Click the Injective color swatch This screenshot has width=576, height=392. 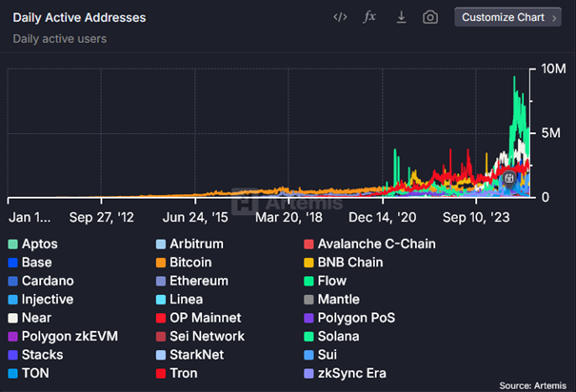tap(13, 300)
